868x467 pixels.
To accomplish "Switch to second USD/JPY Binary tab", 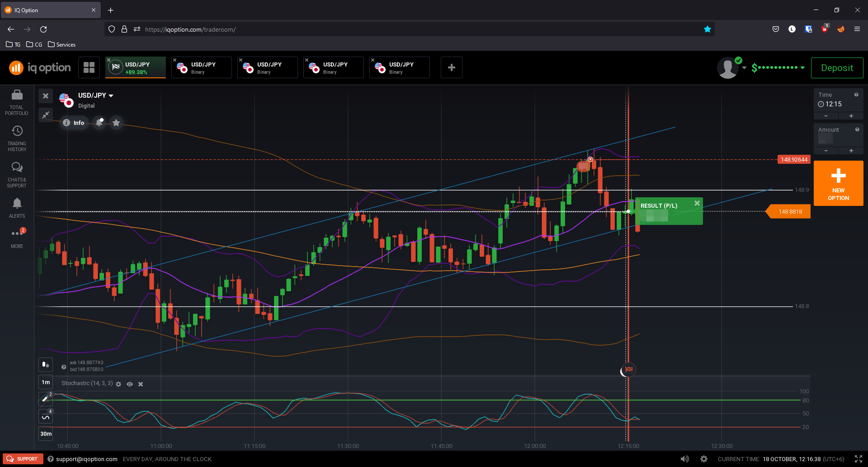I will click(202, 67).
